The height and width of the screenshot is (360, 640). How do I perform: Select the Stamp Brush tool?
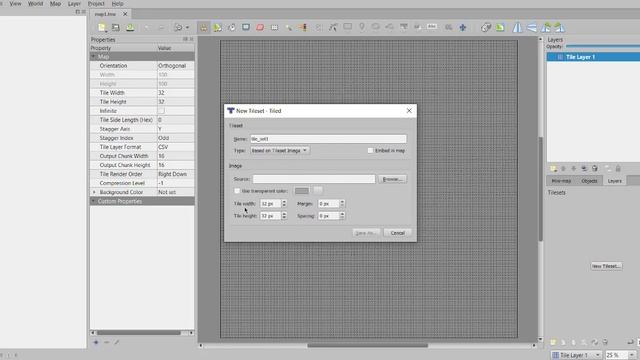[203, 27]
